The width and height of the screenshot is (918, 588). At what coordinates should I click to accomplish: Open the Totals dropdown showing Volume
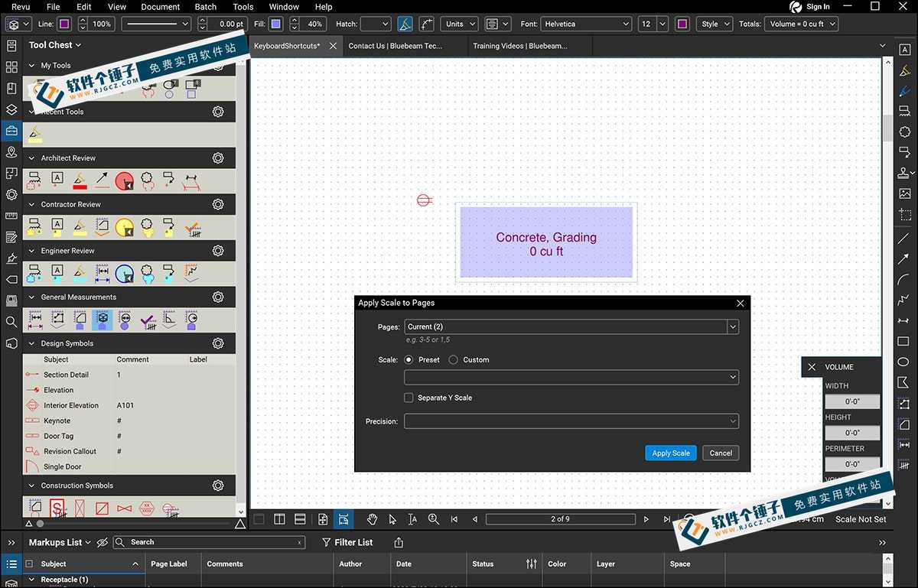pos(801,24)
